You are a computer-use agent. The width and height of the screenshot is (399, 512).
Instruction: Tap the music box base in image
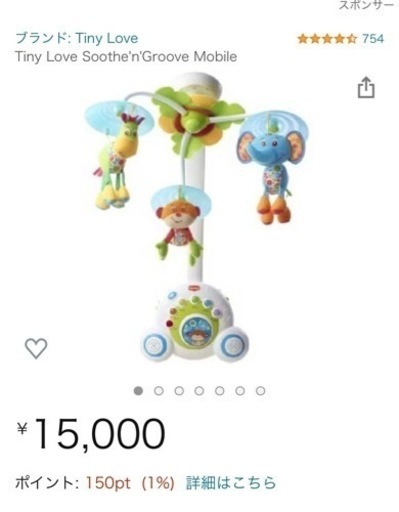pyautogui.click(x=196, y=322)
